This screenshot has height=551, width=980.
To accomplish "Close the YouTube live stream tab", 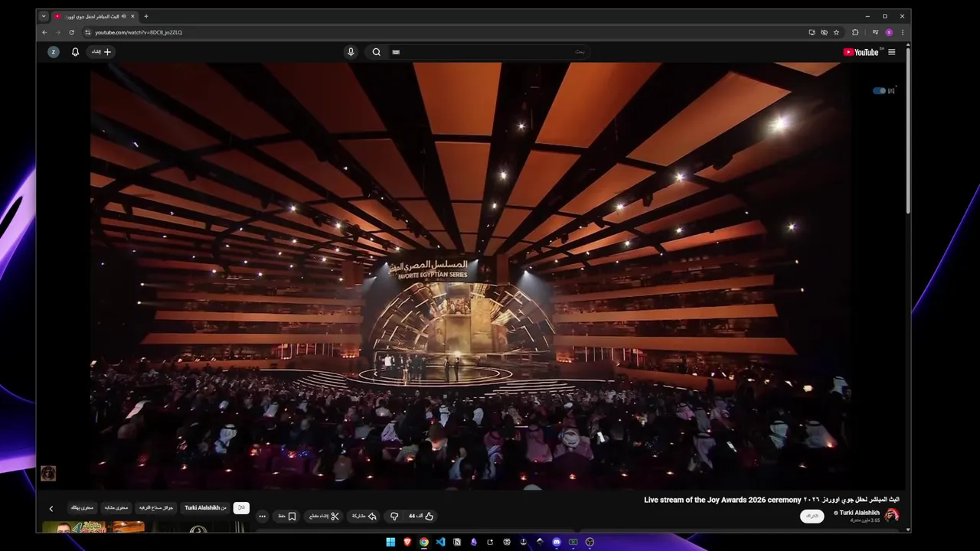I will tap(132, 16).
